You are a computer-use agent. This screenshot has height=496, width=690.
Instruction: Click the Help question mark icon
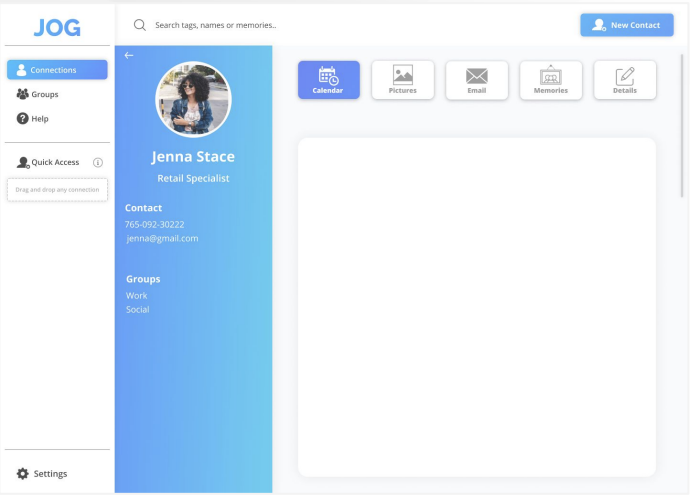(x=22, y=119)
